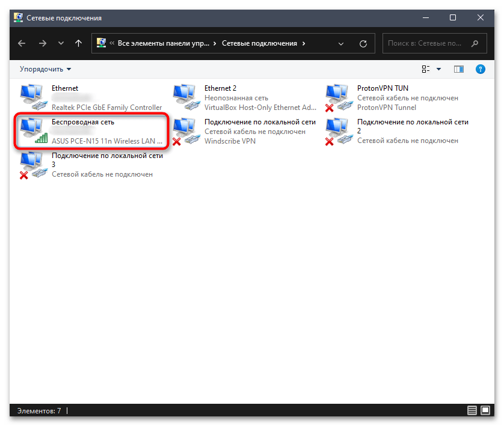Select the ProtonVPN TUN connection icon
The height and width of the screenshot is (426, 504).
337,97
